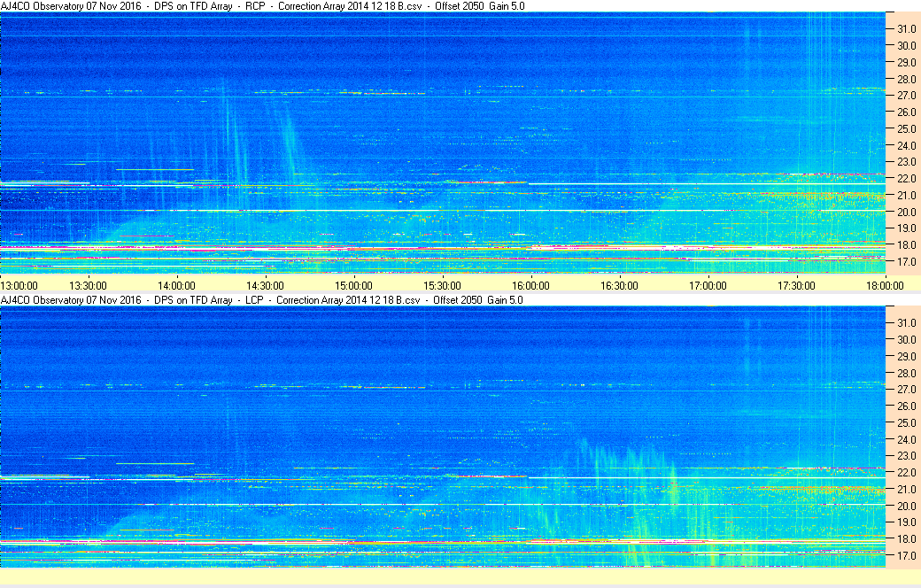Click the 13:00:00 time axis label
Viewport: 921px width, 588px height.
pyautogui.click(x=19, y=286)
